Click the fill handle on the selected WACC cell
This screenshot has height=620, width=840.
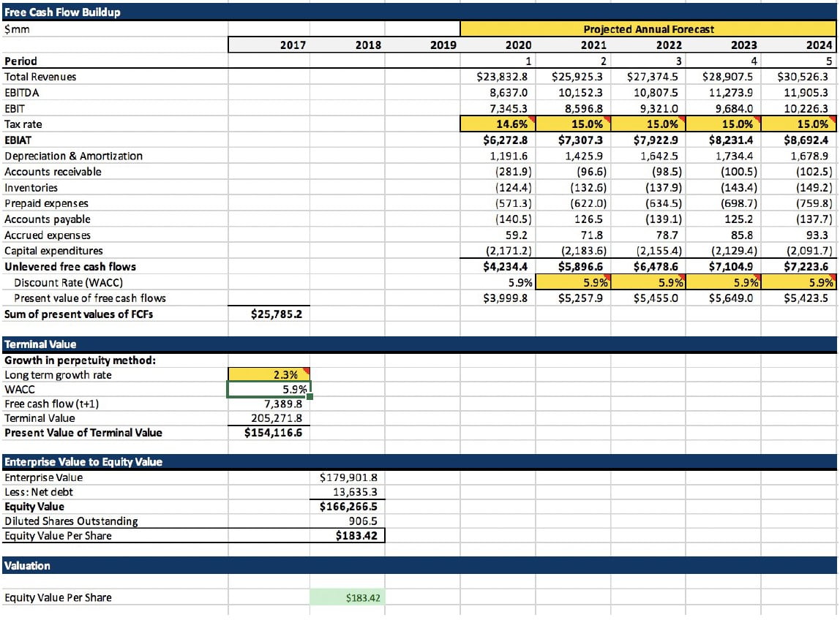(x=310, y=397)
